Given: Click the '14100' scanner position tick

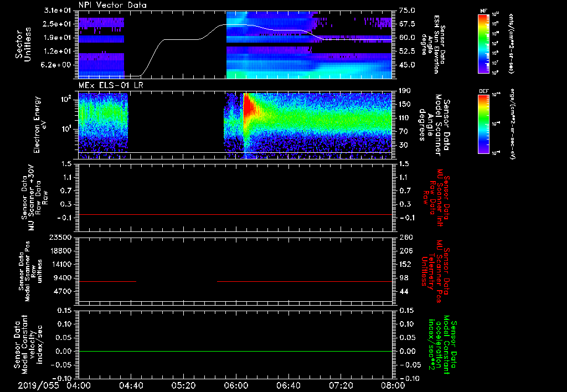Looking at the screenshot, I should tap(61, 264).
